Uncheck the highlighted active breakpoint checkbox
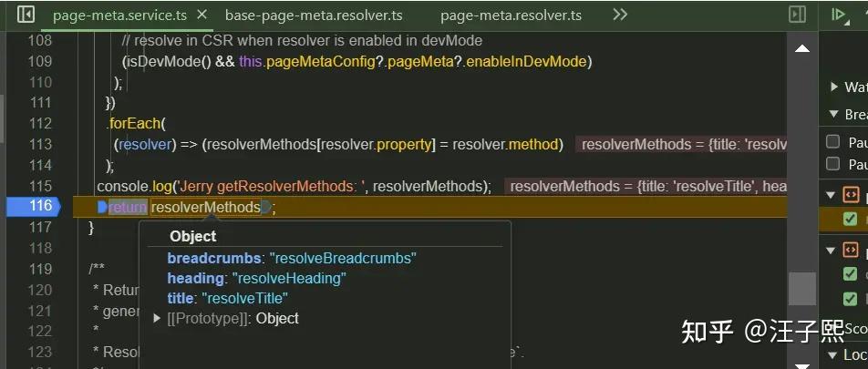Viewport: 868px width, 369px height. click(850, 219)
